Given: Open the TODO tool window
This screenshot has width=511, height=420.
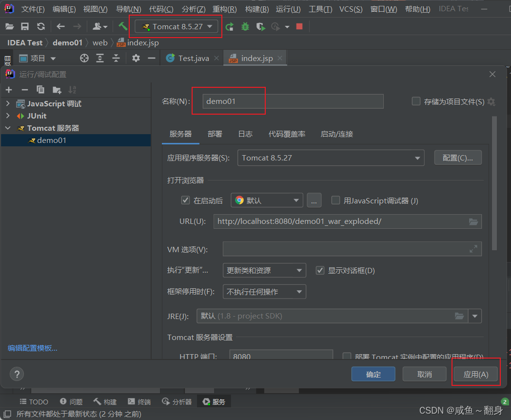Looking at the screenshot, I should [x=34, y=402].
